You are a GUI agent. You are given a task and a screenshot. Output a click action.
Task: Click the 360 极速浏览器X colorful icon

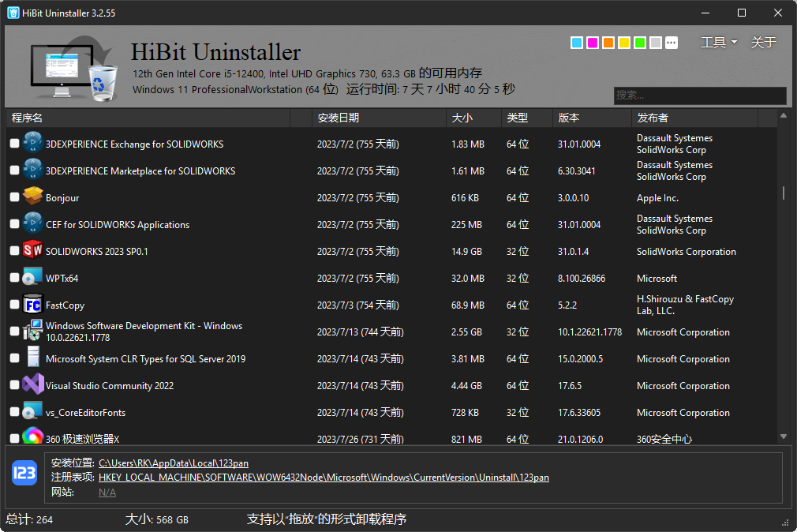pos(32,436)
